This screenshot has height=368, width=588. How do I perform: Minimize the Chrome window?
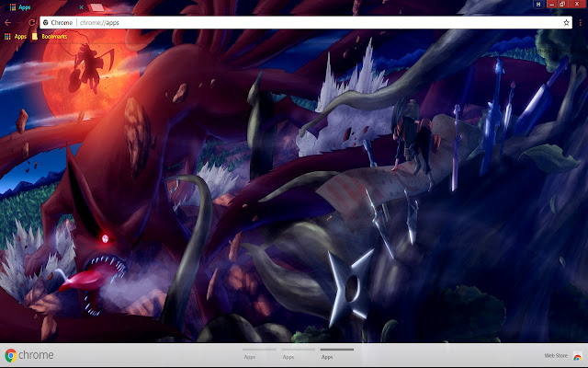(551, 4)
